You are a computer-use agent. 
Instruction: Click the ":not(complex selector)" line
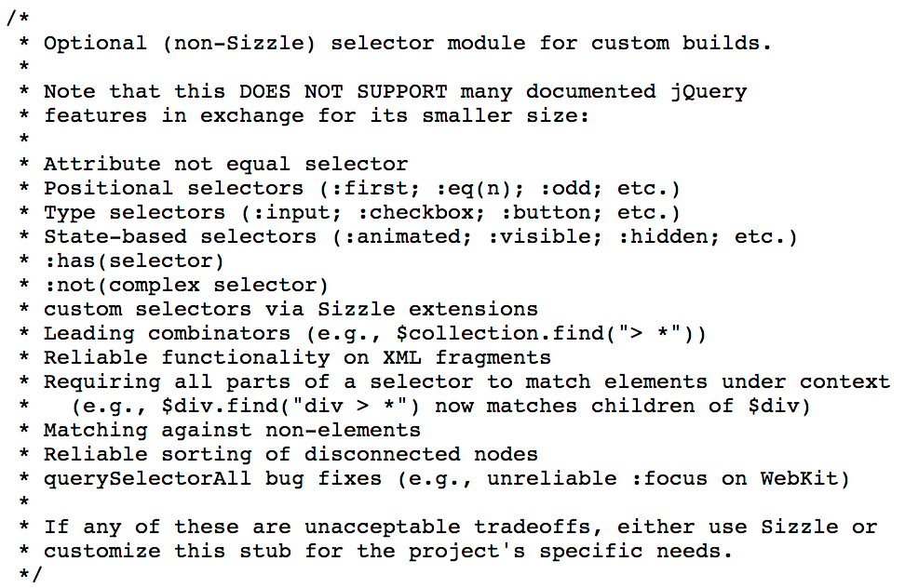[186, 286]
